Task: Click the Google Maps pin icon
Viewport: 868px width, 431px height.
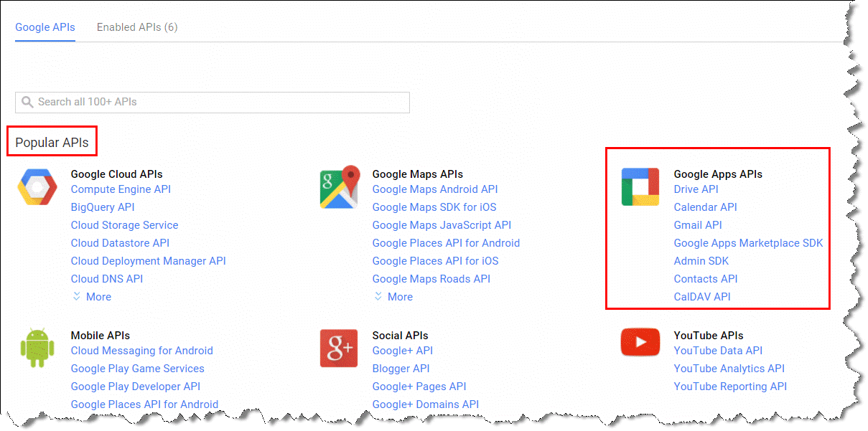Action: [339, 187]
